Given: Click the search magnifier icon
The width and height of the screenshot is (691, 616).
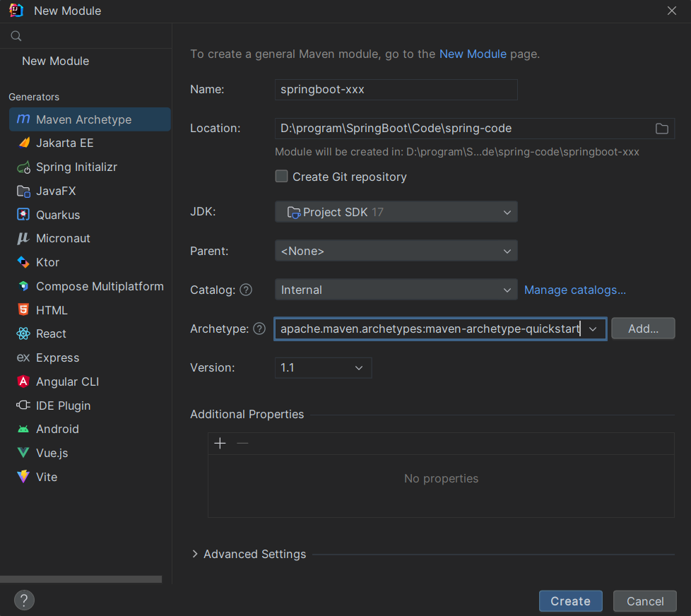Looking at the screenshot, I should pos(16,36).
